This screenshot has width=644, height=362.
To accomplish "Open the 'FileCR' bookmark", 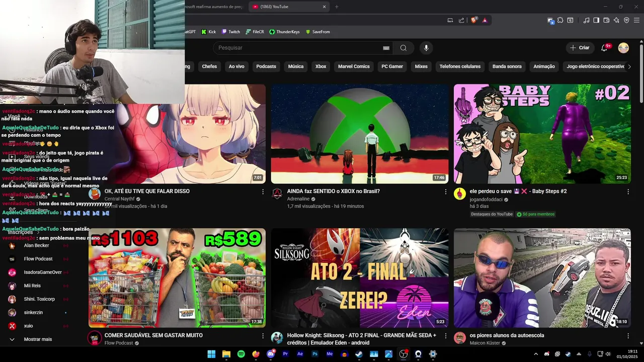I will pyautogui.click(x=255, y=32).
